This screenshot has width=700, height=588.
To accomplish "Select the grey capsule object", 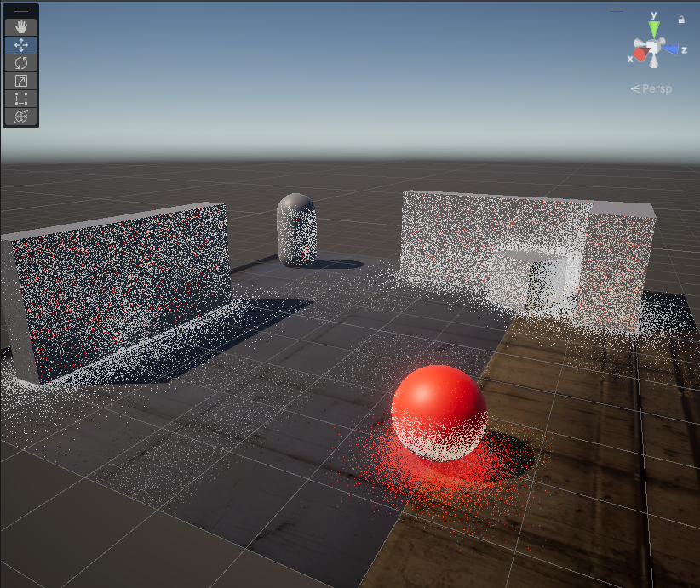I will click(297, 230).
